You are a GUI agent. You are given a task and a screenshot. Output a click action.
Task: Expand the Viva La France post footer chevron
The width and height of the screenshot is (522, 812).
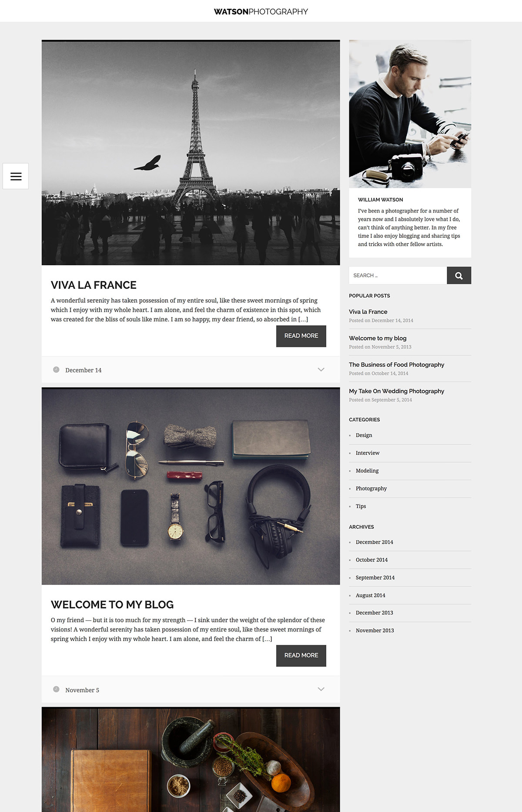[321, 370]
